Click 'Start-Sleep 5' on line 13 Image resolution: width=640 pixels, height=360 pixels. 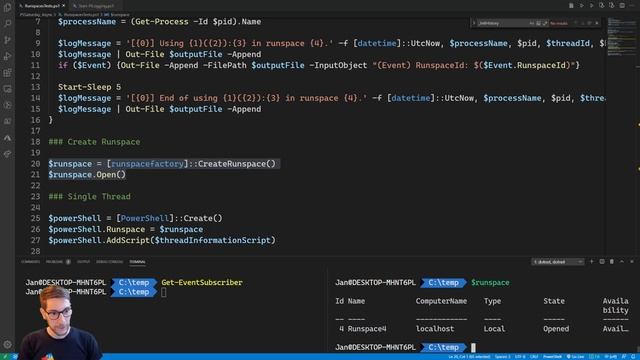coord(89,87)
